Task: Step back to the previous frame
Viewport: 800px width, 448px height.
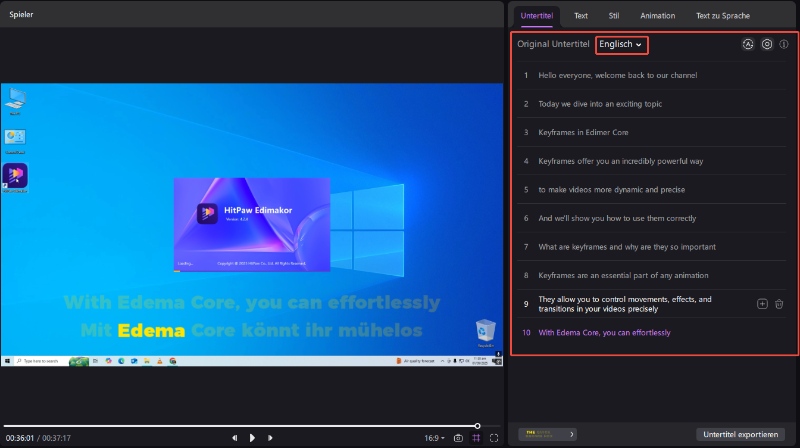Action: tap(235, 437)
